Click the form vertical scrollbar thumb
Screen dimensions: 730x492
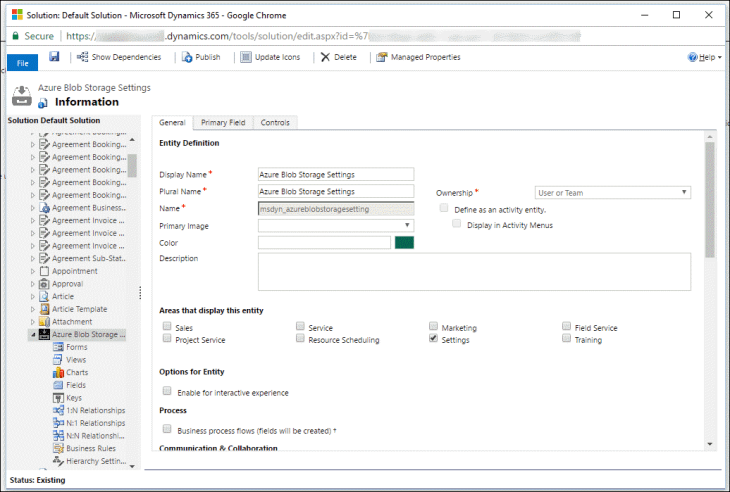pyautogui.click(x=710, y=200)
